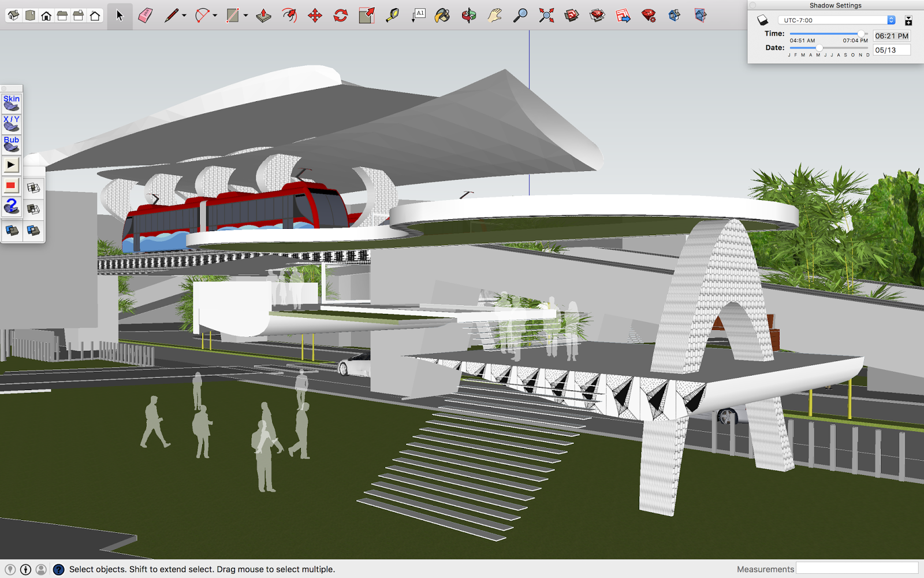Choose the Push/Pull tool
The height and width of the screenshot is (578, 924).
263,16
